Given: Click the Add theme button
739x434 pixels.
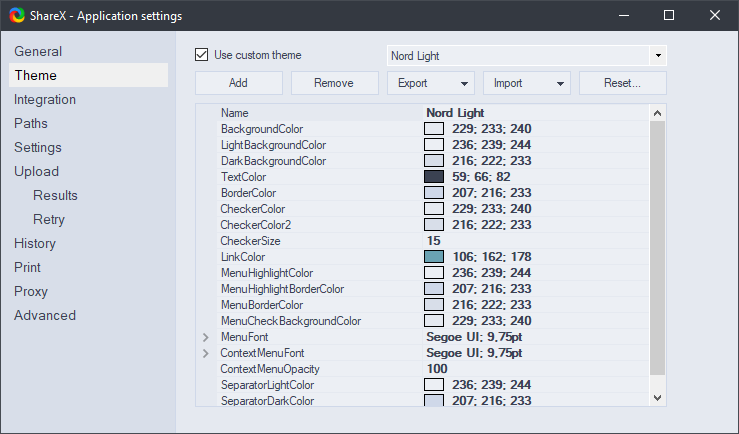Looking at the screenshot, I should (x=238, y=83).
